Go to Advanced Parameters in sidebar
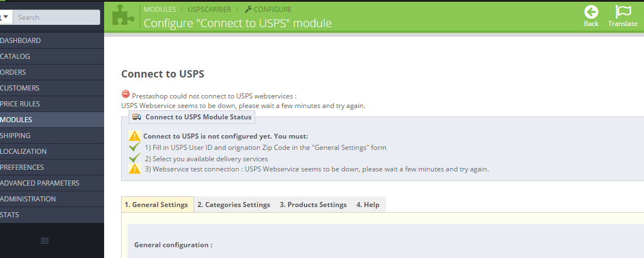Screen dimensions: 644x258 pyautogui.click(x=40, y=183)
